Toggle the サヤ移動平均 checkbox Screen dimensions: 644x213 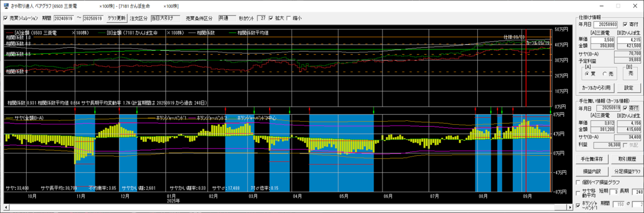[x=579, y=192]
